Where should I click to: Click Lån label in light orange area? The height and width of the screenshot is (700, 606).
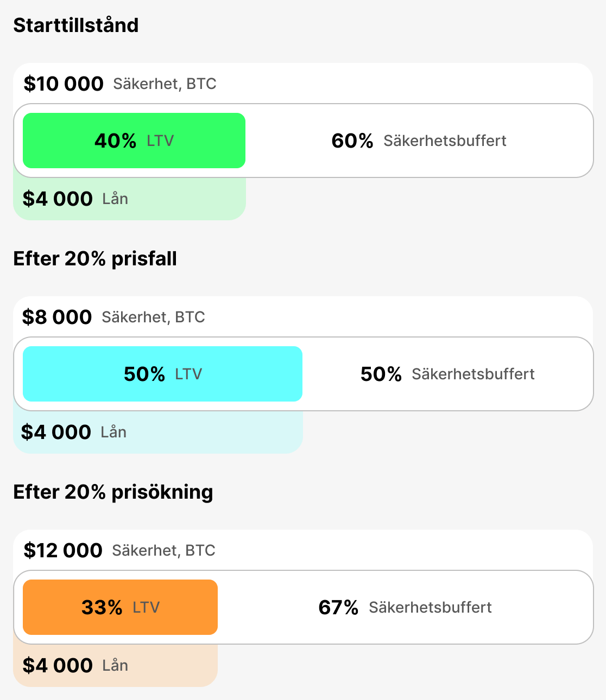tap(115, 666)
